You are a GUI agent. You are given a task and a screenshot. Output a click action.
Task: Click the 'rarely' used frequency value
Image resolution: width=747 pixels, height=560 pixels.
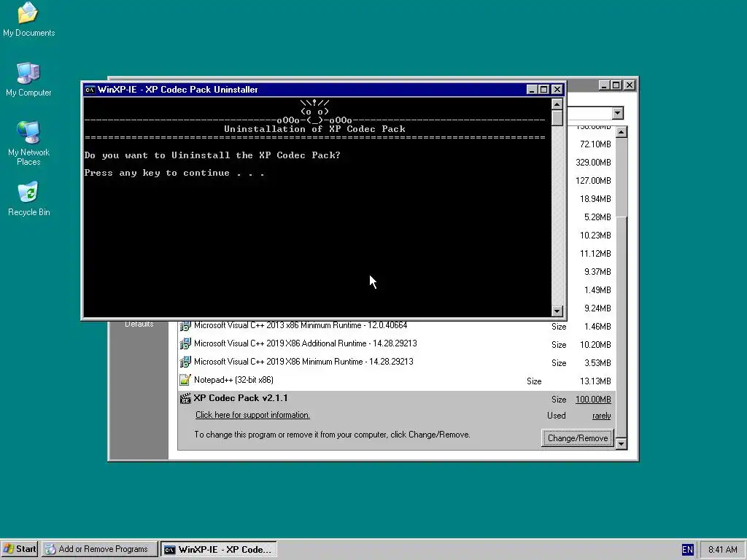tap(602, 416)
